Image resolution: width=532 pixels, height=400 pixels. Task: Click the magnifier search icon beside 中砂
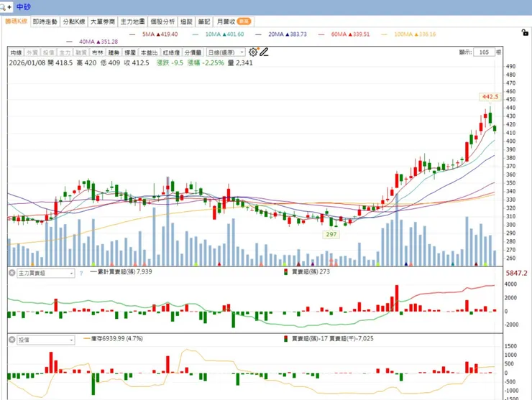click(3, 6)
